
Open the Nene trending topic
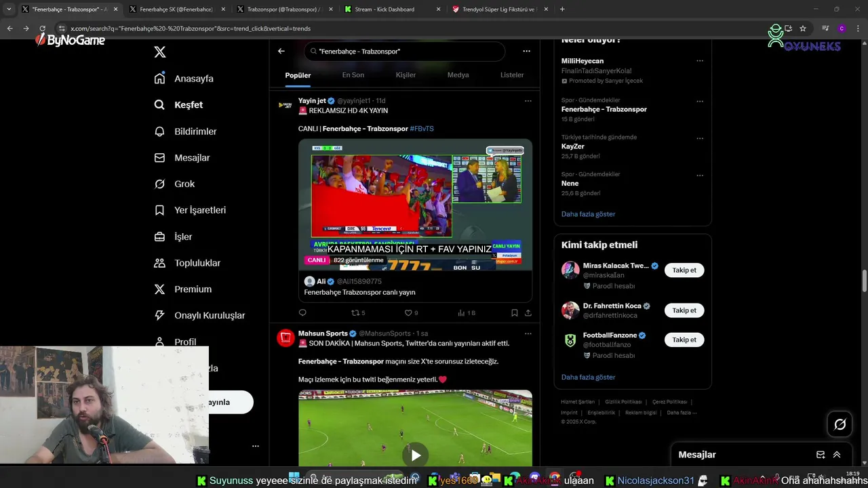click(570, 184)
